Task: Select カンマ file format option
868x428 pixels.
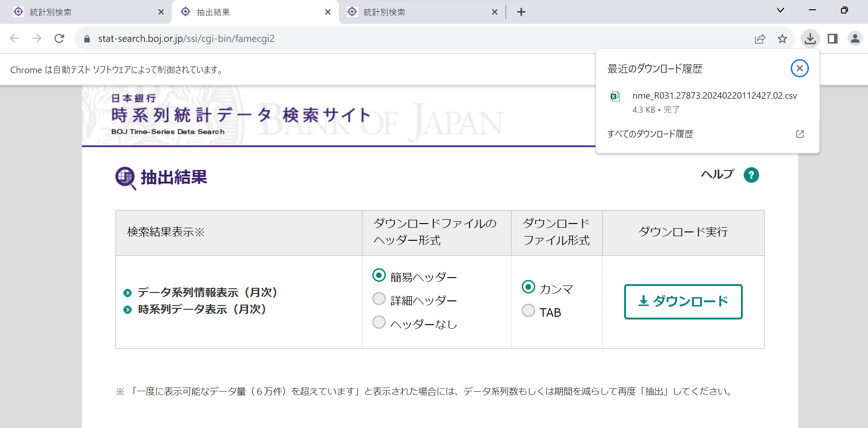Action: [528, 287]
